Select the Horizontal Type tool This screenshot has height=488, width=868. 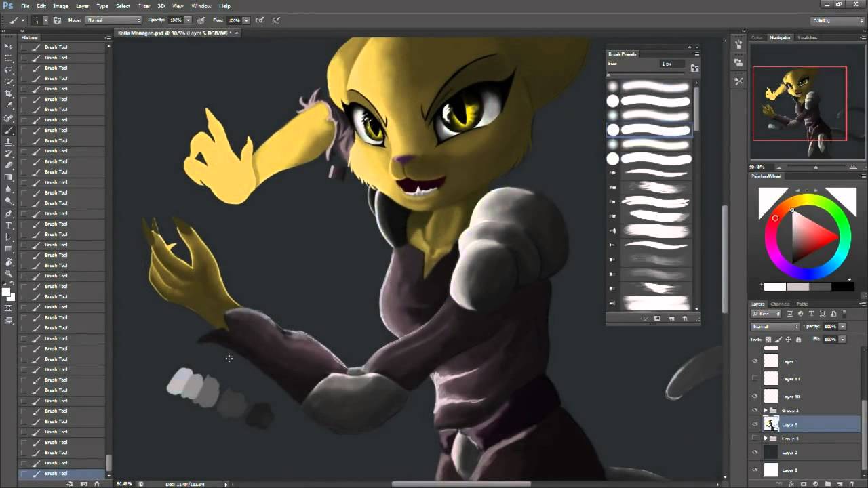tap(9, 224)
